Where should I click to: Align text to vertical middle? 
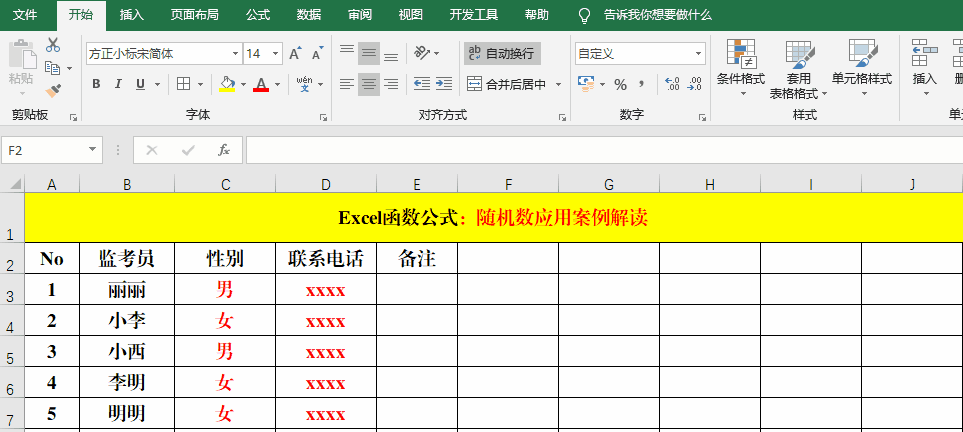point(369,54)
